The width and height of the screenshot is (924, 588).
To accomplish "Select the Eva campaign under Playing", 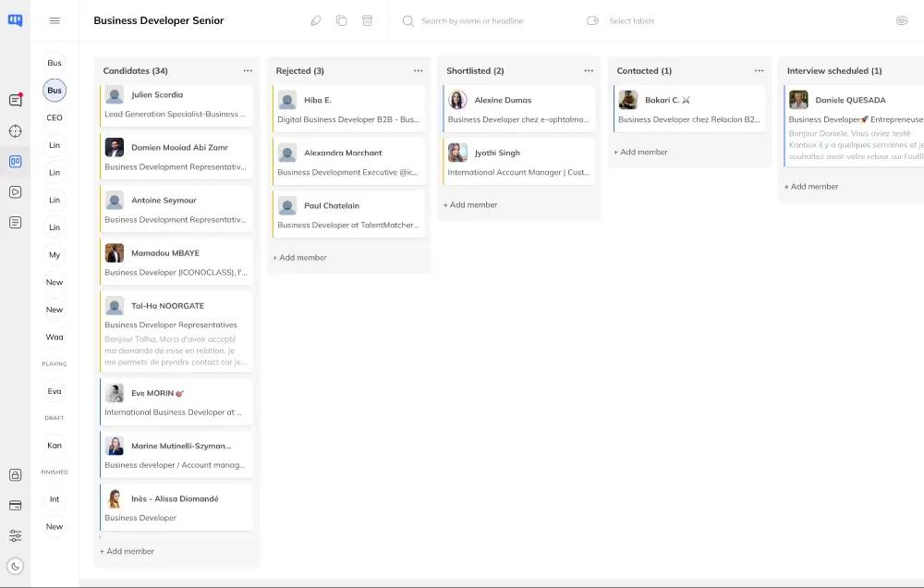I will click(55, 392).
